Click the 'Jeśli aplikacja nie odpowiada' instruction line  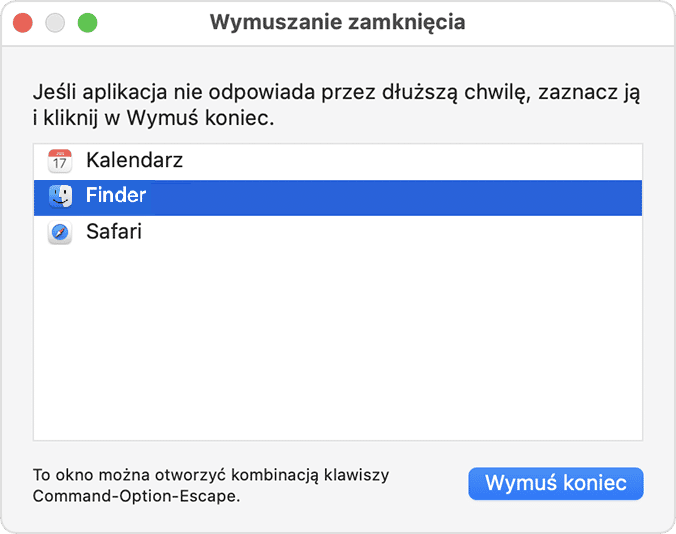pyautogui.click(x=337, y=94)
